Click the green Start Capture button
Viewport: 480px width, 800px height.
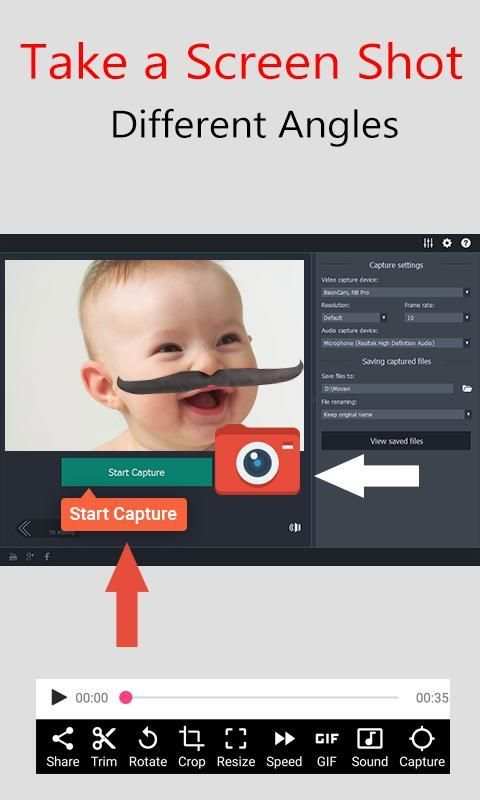(136, 472)
